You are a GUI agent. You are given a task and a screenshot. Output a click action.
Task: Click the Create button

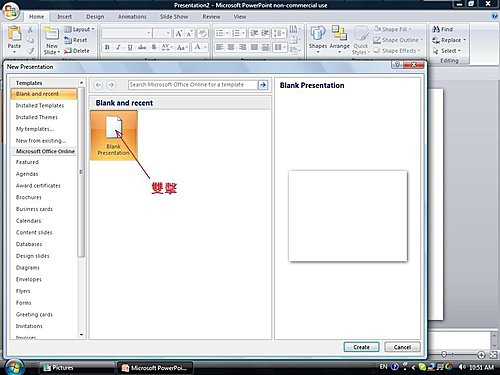click(x=361, y=347)
